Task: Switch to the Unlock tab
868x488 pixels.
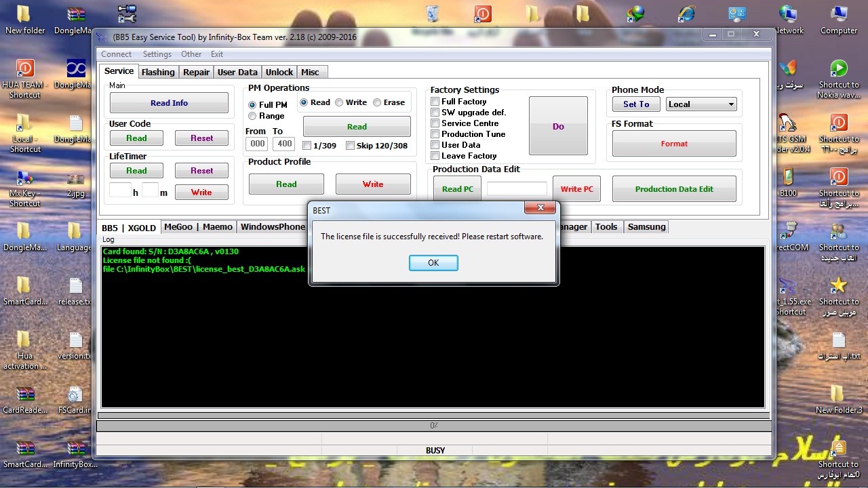Action: pos(279,72)
